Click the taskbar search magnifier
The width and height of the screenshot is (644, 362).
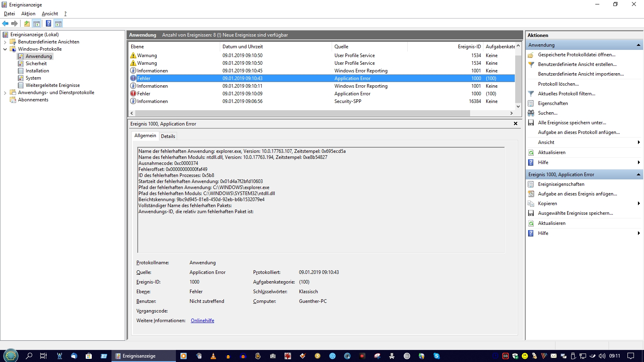29,356
